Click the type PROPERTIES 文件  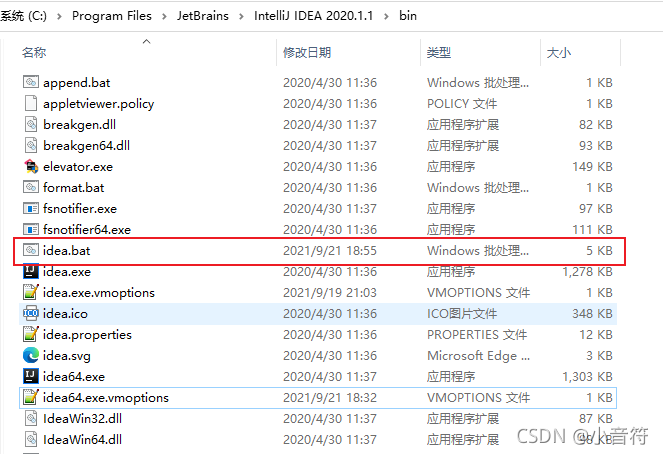tap(477, 334)
